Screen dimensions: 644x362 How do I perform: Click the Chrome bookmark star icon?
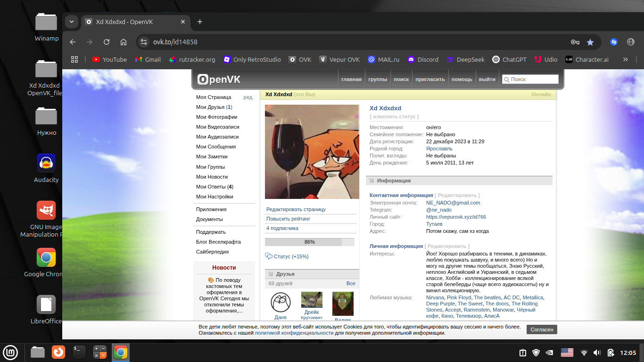tap(590, 42)
